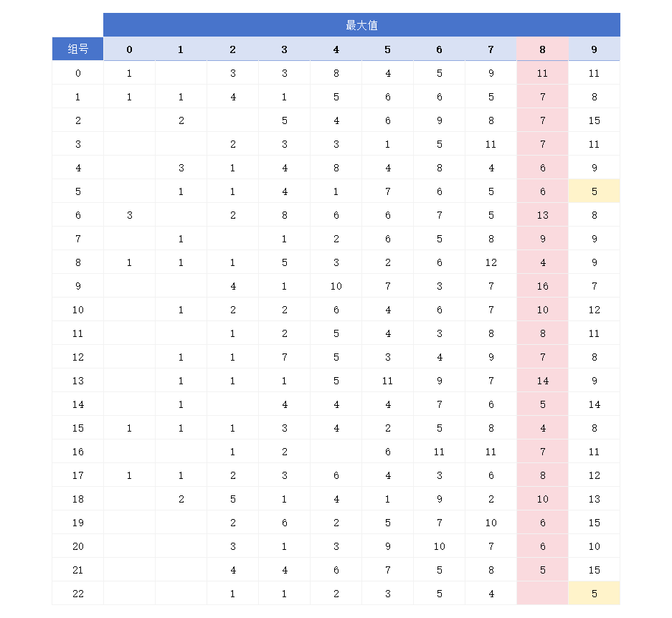Select the value 13 in row 18, column 9
Image resolution: width=672 pixels, height=618 pixels.
tap(594, 499)
